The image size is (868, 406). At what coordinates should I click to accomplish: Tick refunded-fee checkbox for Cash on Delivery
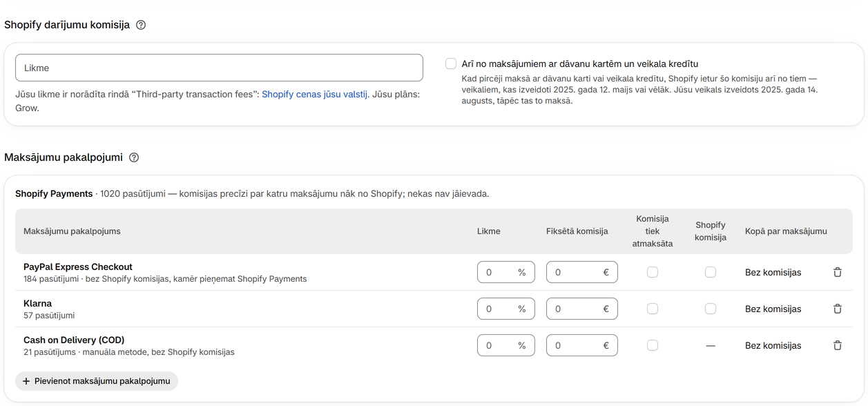tap(653, 346)
